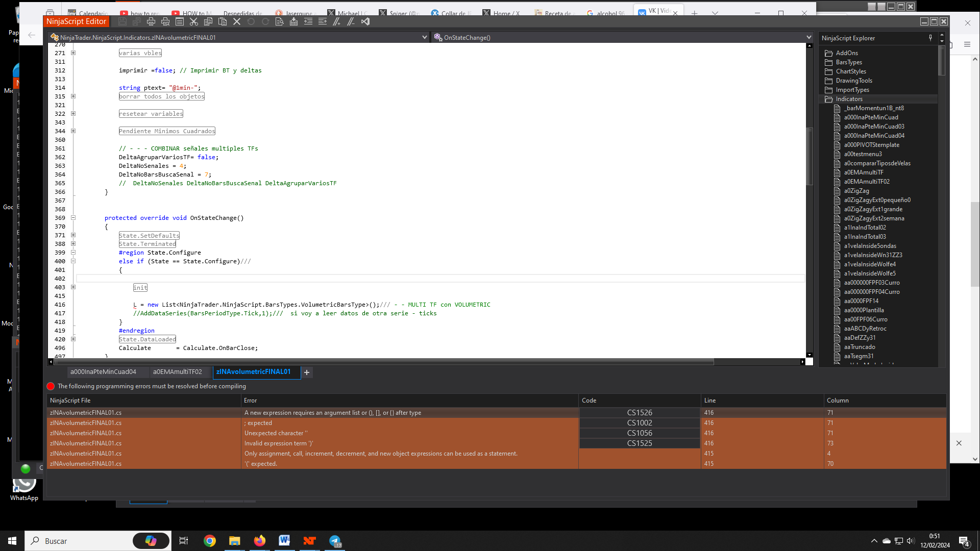Click the Uncomment selection icon

[x=351, y=21]
